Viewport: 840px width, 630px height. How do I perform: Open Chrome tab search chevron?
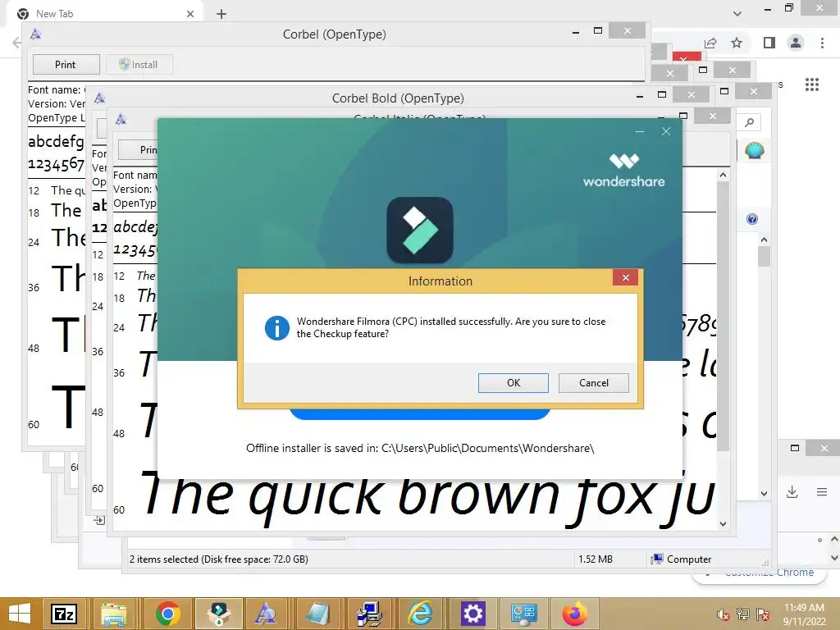(737, 14)
